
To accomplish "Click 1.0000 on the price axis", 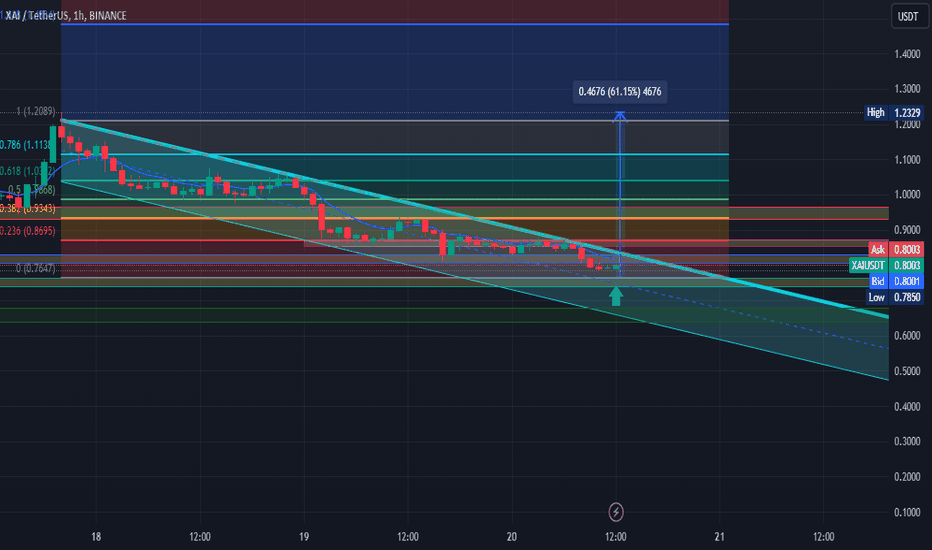I will click(907, 194).
